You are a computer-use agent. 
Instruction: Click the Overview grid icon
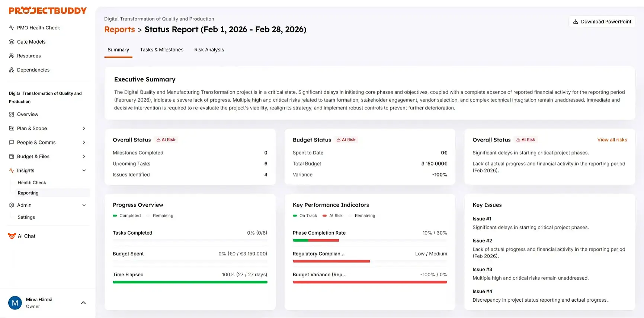point(12,114)
